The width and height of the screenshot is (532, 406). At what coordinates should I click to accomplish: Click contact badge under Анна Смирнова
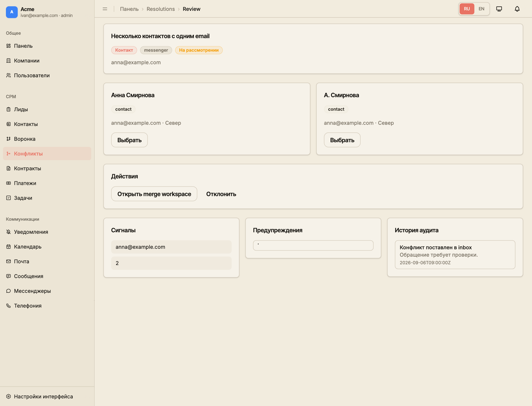click(123, 109)
